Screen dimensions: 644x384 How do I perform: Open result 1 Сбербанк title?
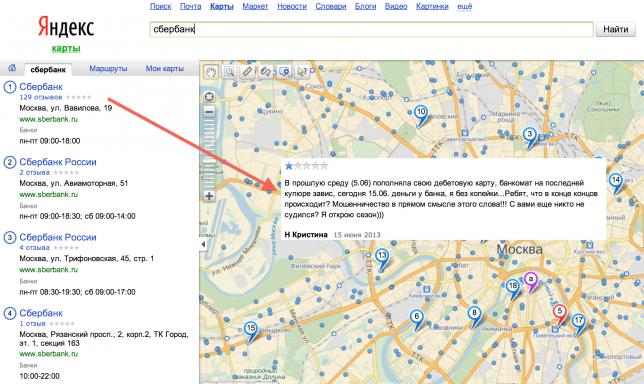[41, 87]
